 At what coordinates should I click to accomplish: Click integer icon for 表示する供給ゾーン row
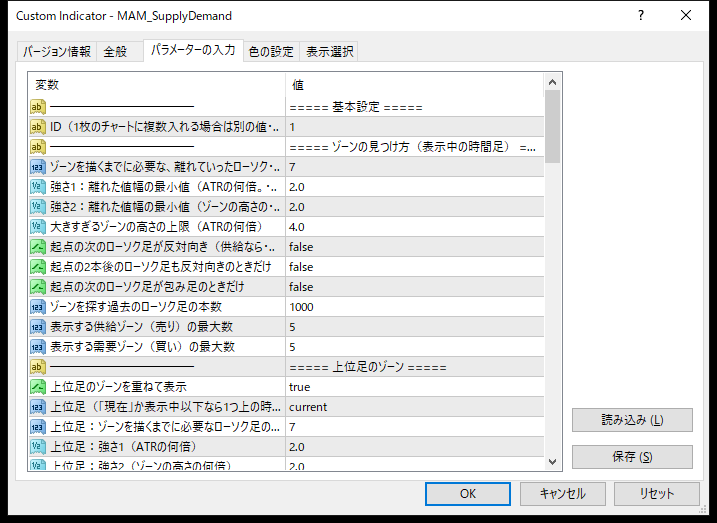(x=38, y=327)
